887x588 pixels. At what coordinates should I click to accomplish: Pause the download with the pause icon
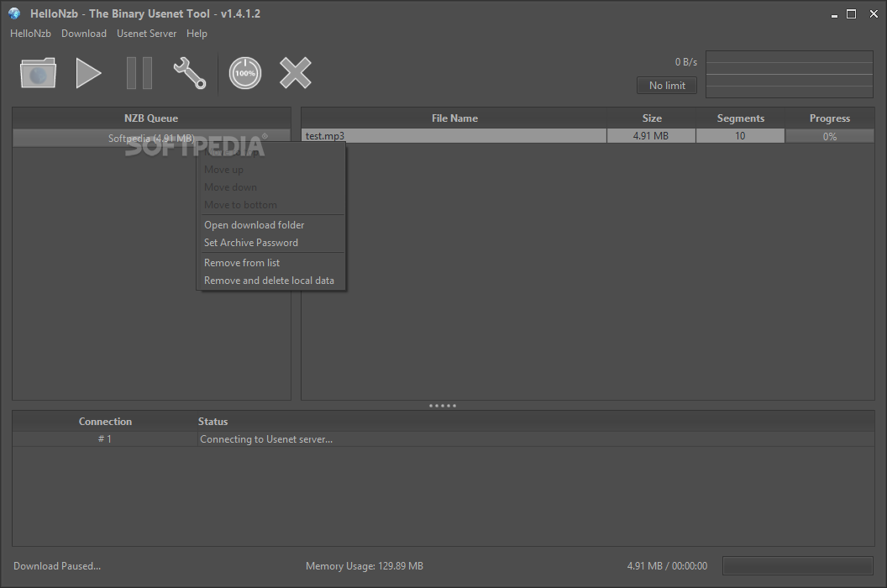pyautogui.click(x=139, y=73)
